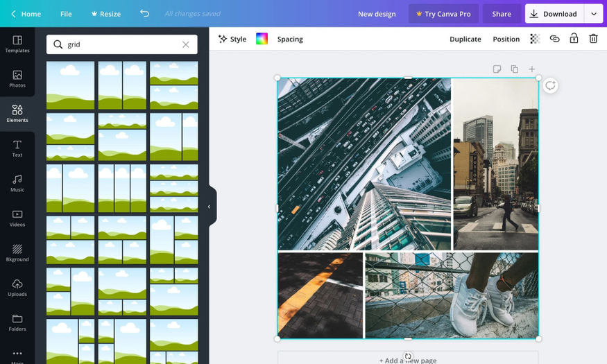The height and width of the screenshot is (364, 607).
Task: Expand download options arrow
Action: tap(594, 14)
